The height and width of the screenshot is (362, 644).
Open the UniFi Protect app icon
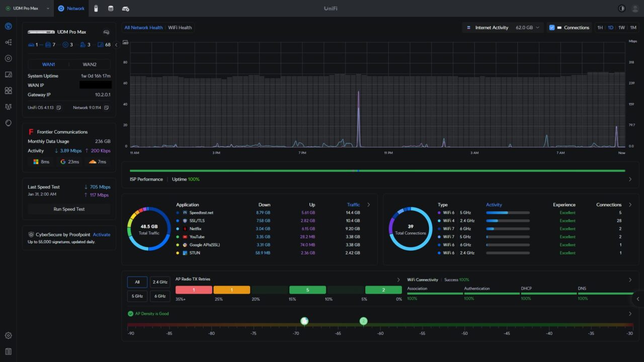pos(96,8)
